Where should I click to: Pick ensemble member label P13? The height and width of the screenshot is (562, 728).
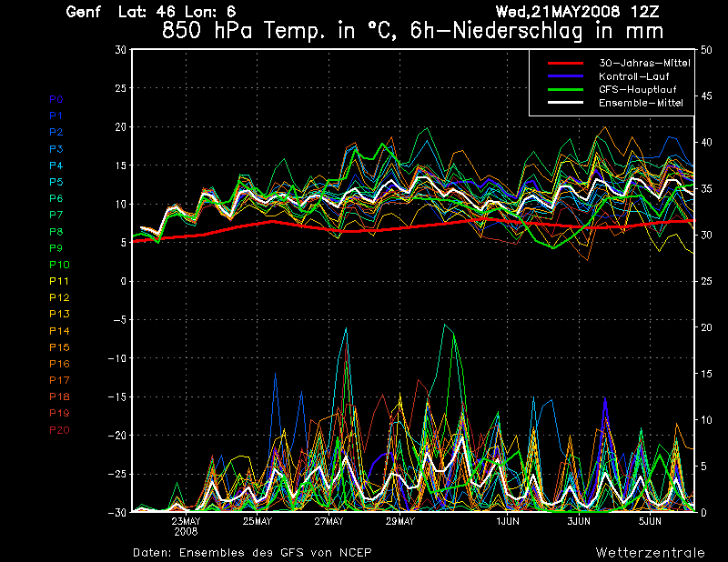tap(59, 314)
